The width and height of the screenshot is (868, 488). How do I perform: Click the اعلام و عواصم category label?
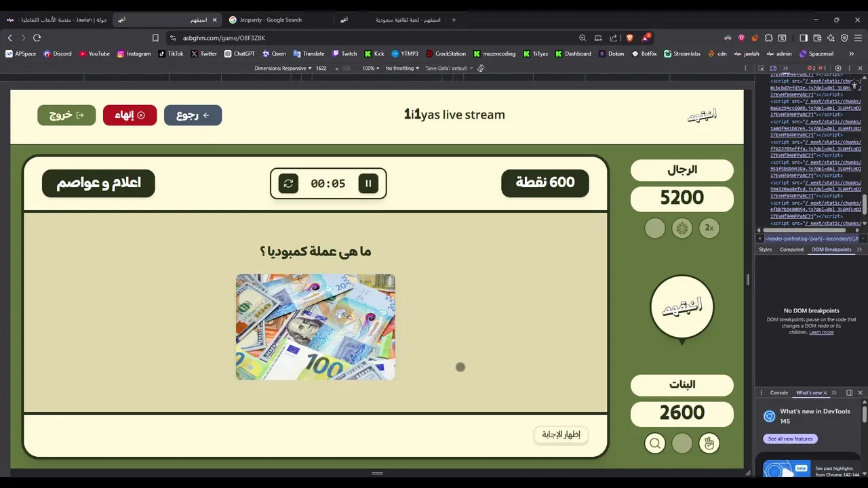click(x=98, y=183)
